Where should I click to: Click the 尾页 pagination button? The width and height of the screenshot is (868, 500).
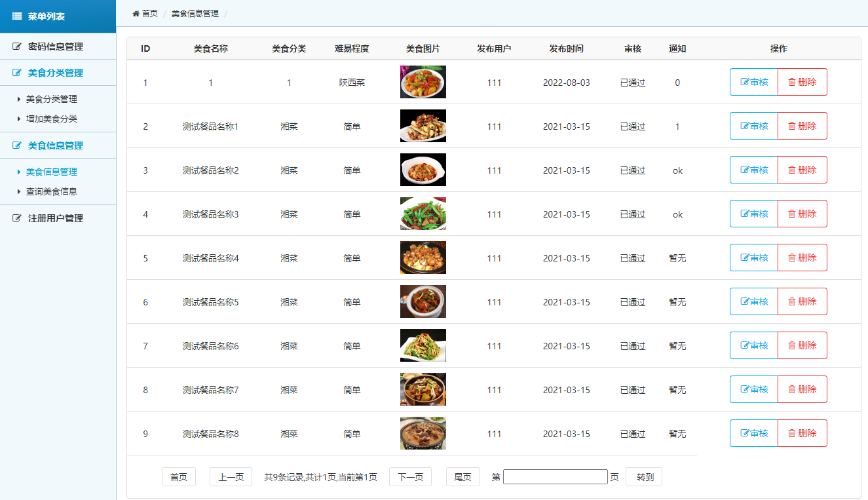pyautogui.click(x=462, y=476)
